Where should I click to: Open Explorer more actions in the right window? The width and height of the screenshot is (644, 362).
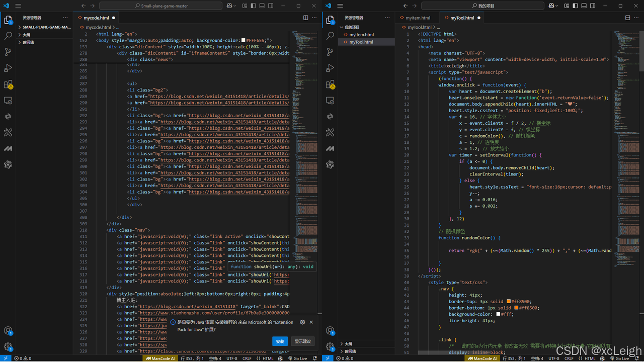pyautogui.click(x=388, y=18)
